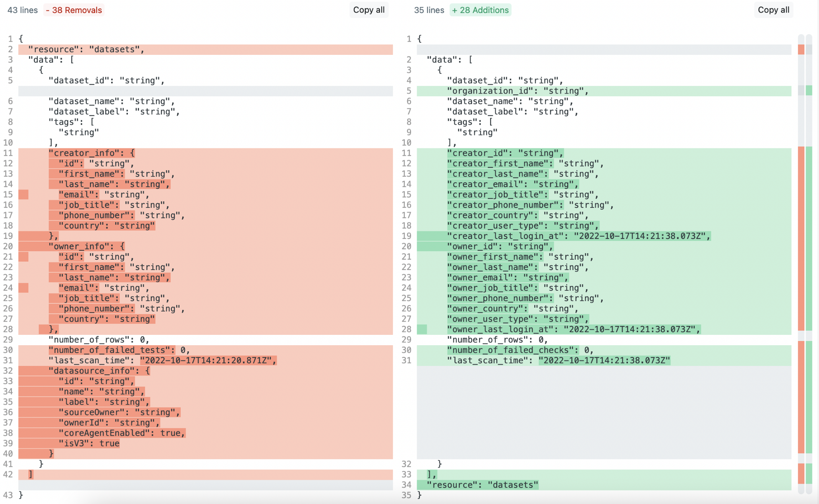This screenshot has width=819, height=504.
Task: Click the added "resource": "datasets" line on the right
Action: pyautogui.click(x=482, y=484)
